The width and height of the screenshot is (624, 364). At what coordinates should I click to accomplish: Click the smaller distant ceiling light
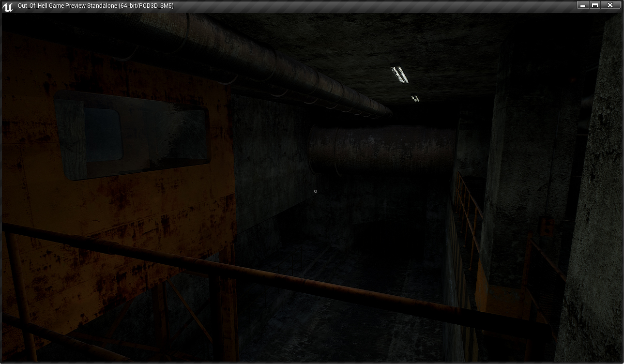click(415, 99)
